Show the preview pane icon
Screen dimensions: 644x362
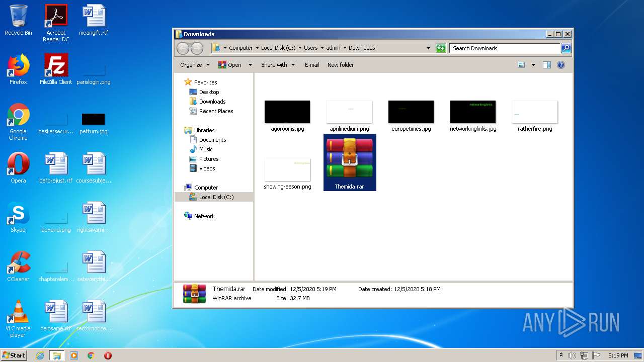(547, 65)
